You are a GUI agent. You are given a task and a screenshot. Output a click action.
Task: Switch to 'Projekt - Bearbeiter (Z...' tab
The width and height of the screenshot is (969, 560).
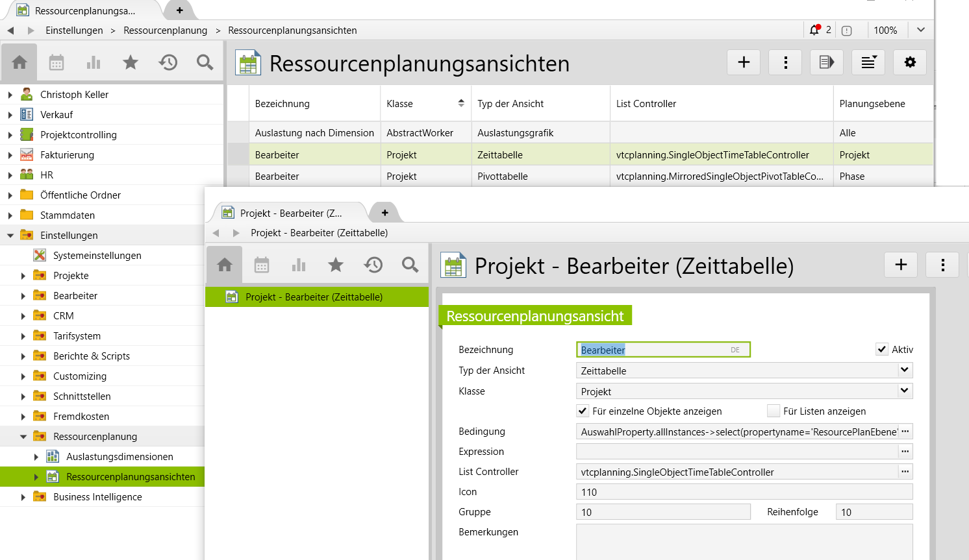click(290, 213)
